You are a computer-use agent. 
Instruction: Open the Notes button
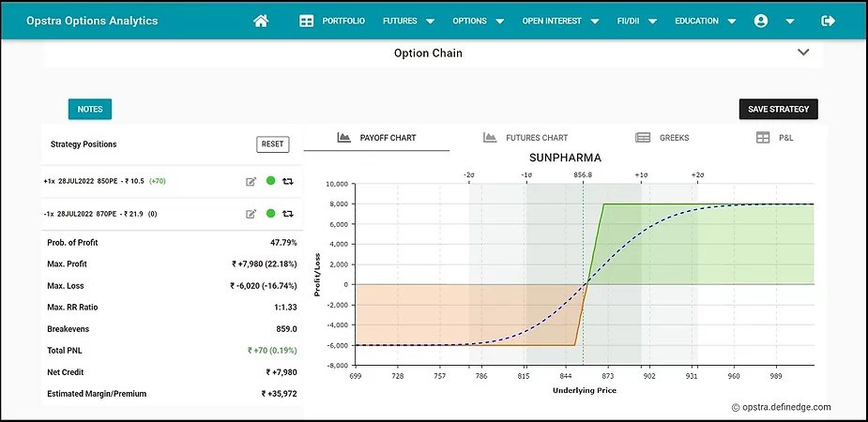pyautogui.click(x=90, y=109)
